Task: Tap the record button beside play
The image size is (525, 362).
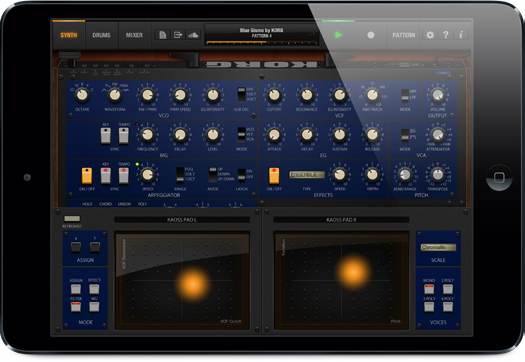Action: (x=371, y=35)
